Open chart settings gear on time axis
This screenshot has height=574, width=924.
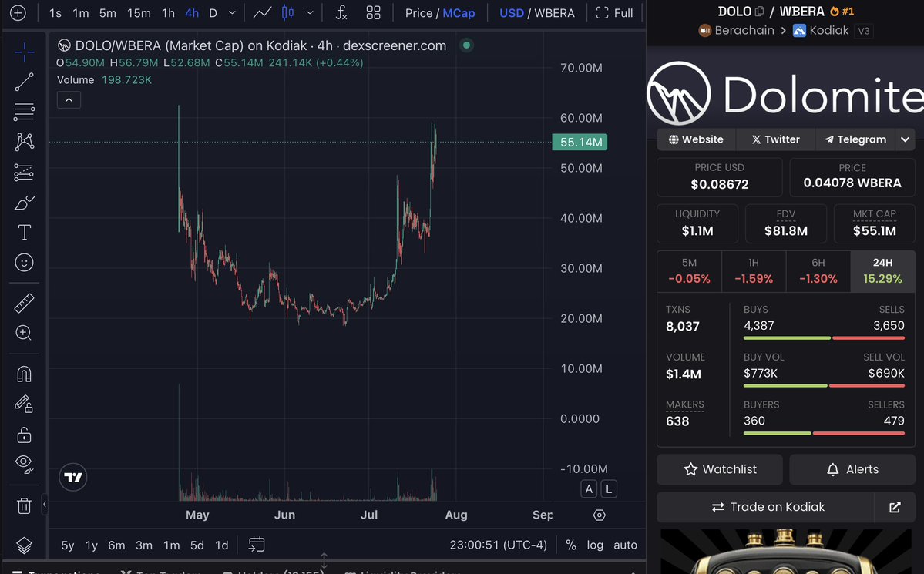pos(600,515)
